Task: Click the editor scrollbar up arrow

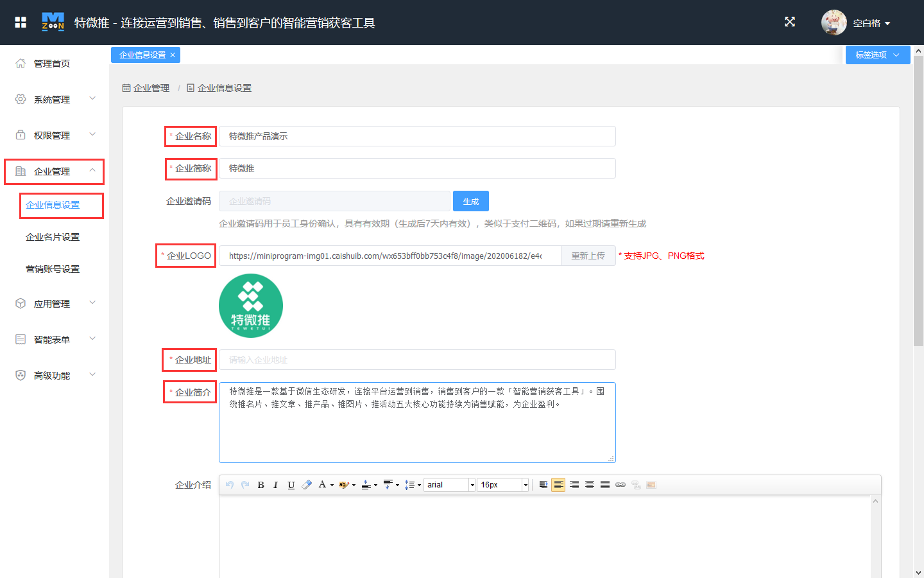Action: pyautogui.click(x=875, y=501)
